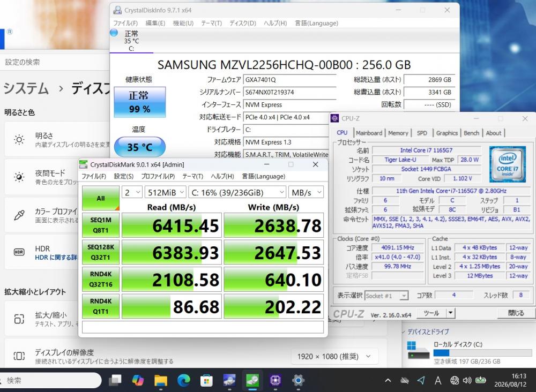Switch to Graphics tab in CPU-Z
This screenshot has height=392, width=536.
447,133
